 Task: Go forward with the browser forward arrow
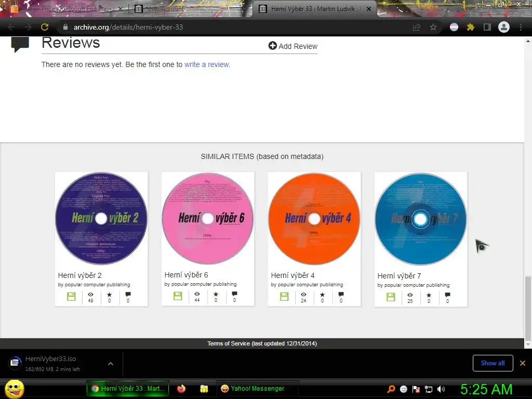28,27
